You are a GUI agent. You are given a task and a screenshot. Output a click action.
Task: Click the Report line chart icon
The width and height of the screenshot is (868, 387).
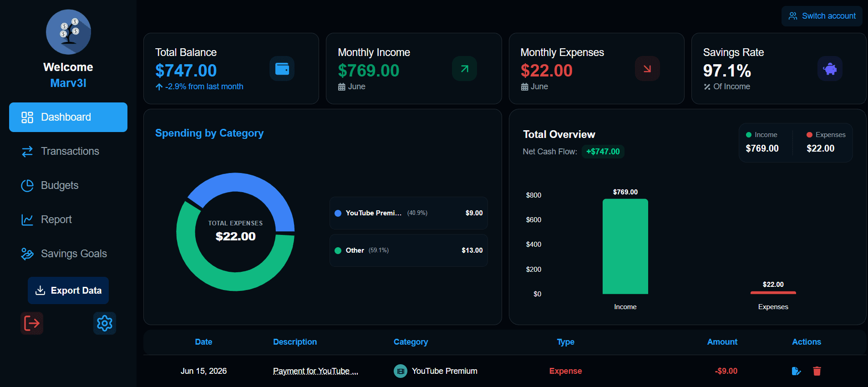pyautogui.click(x=27, y=220)
